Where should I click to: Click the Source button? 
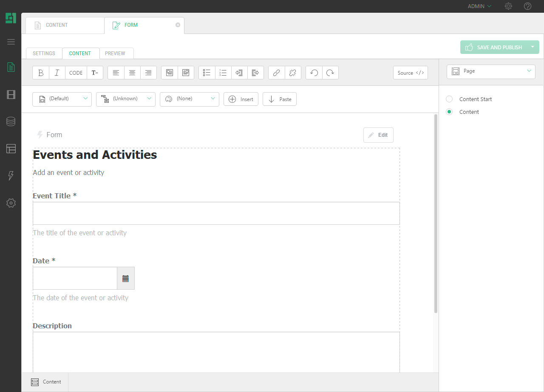click(411, 73)
